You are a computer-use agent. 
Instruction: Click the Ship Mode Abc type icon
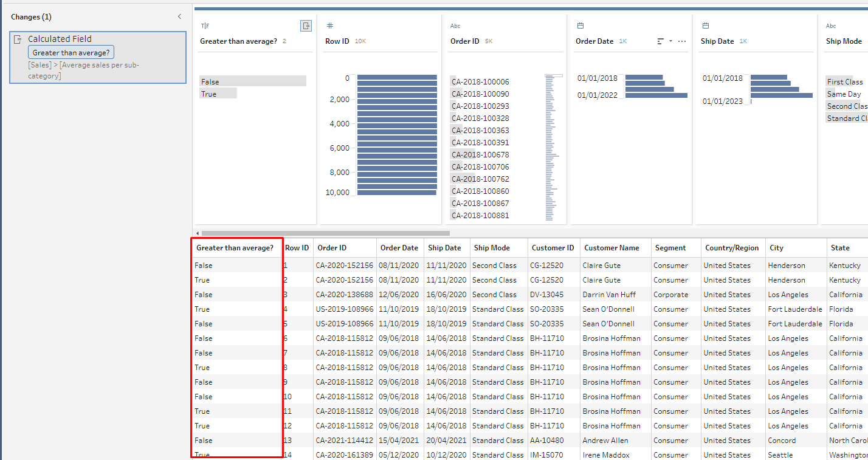tap(831, 26)
